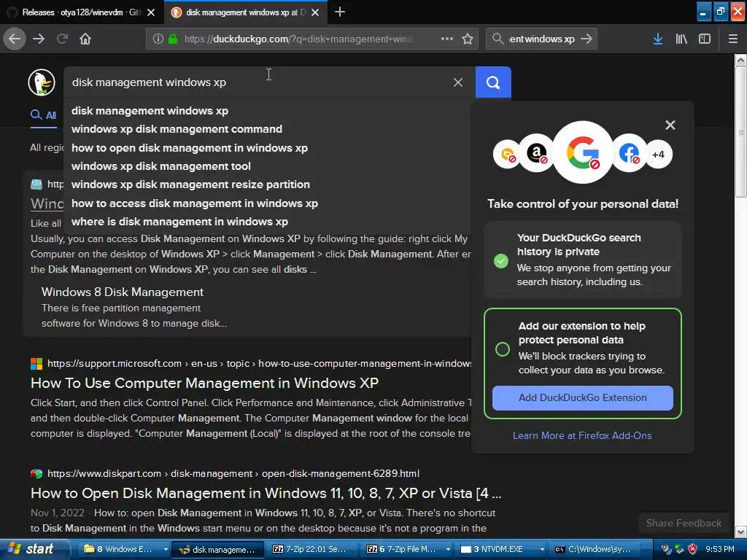The image size is (747, 560).
Task: Choose suggestion 'windows xp disk management tool'
Action: [161, 166]
